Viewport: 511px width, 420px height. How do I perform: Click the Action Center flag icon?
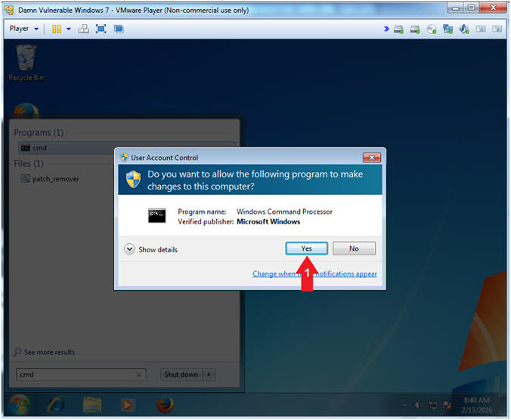[x=448, y=406]
